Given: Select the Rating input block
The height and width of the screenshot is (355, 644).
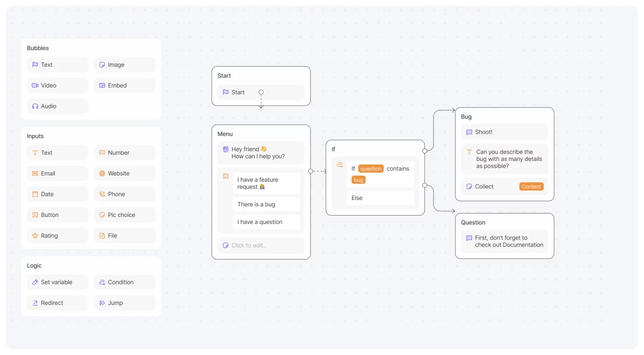Looking at the screenshot, I should [x=57, y=236].
